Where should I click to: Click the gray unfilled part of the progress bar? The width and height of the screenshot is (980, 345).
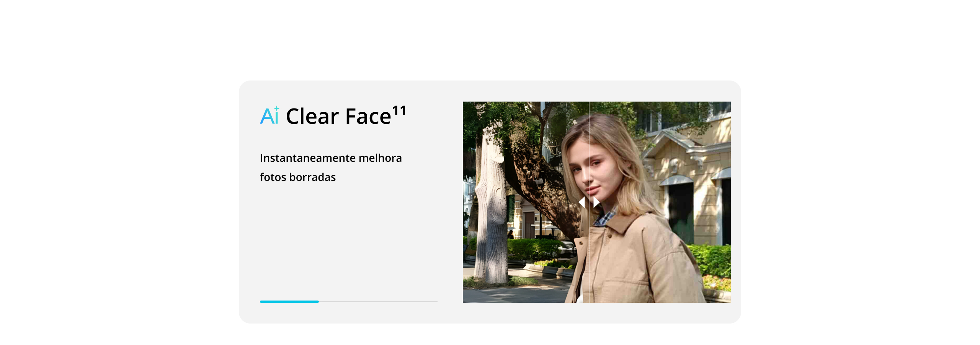pyautogui.click(x=378, y=302)
